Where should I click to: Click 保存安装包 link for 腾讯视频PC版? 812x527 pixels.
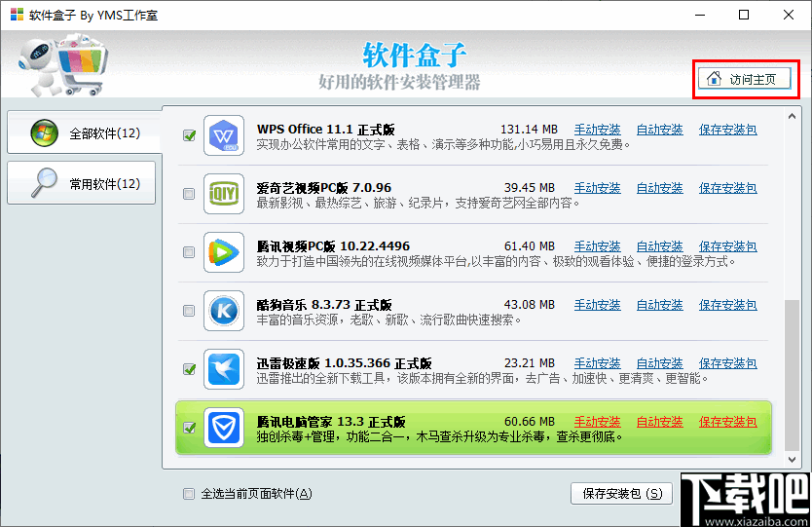click(727, 246)
